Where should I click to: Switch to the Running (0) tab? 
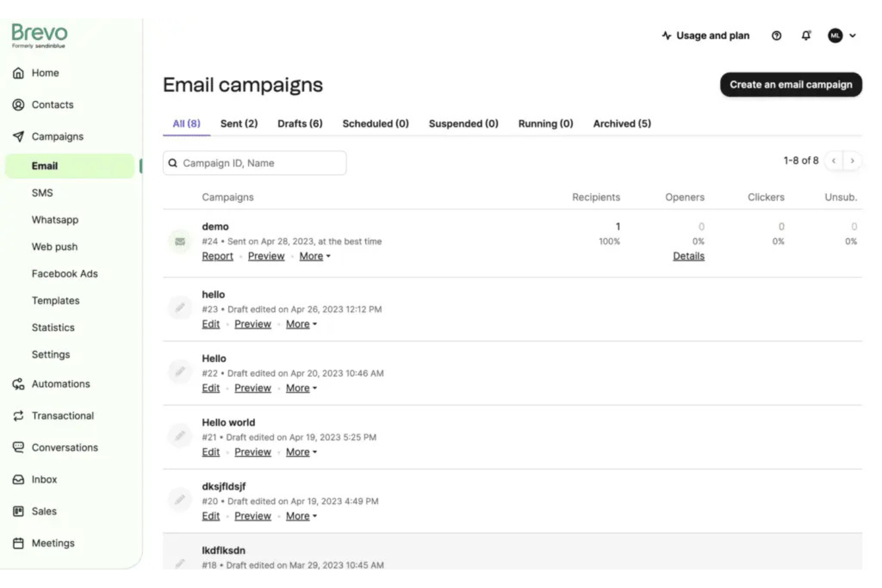pyautogui.click(x=545, y=123)
